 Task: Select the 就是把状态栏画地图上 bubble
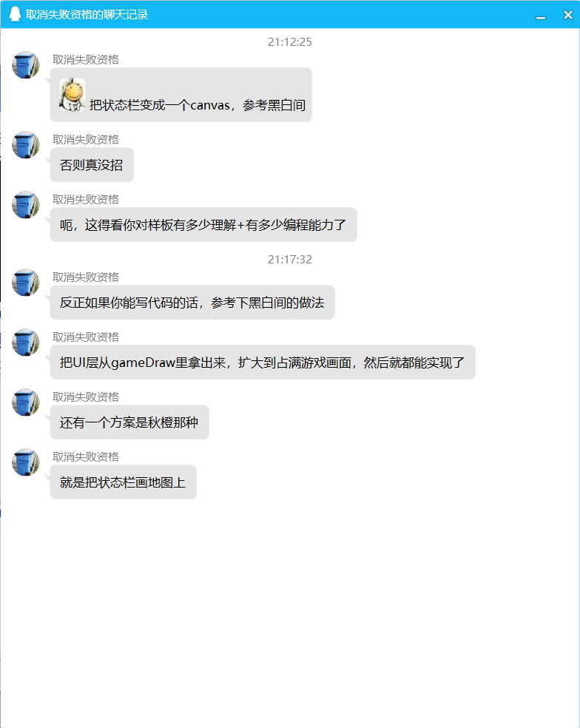123,482
